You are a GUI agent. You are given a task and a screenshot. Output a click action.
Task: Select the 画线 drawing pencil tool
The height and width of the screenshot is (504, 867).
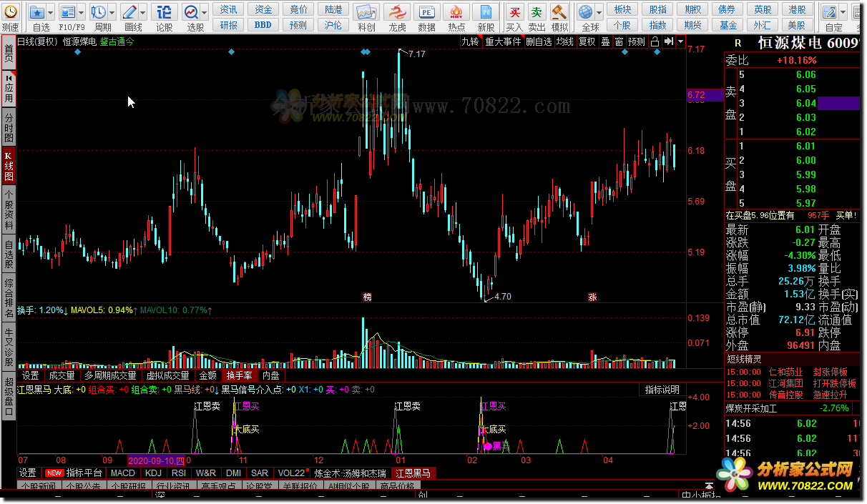pyautogui.click(x=129, y=12)
